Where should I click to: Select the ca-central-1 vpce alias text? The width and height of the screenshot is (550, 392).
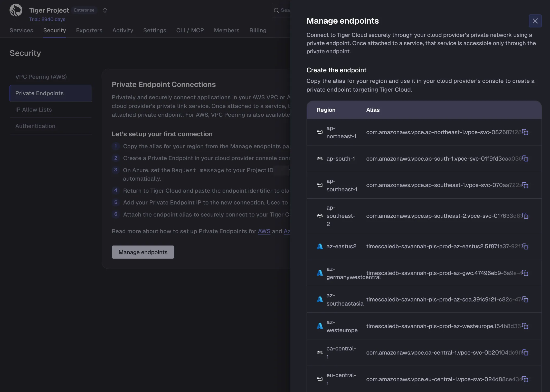coord(444,352)
